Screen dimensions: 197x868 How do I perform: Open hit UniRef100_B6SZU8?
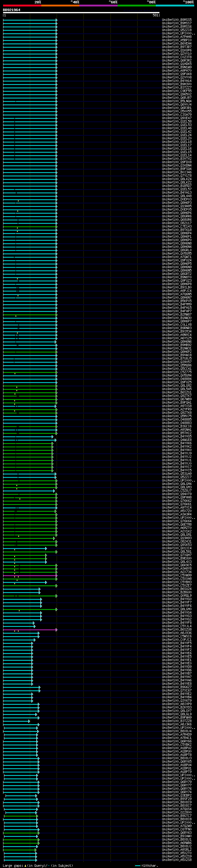point(177,629)
